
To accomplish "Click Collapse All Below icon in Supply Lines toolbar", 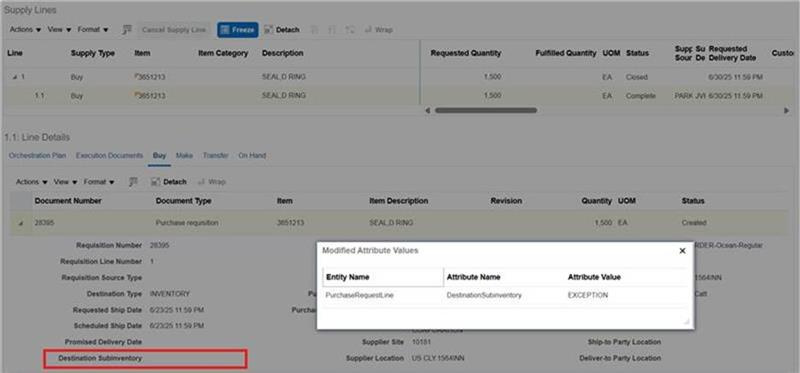I will (332, 30).
